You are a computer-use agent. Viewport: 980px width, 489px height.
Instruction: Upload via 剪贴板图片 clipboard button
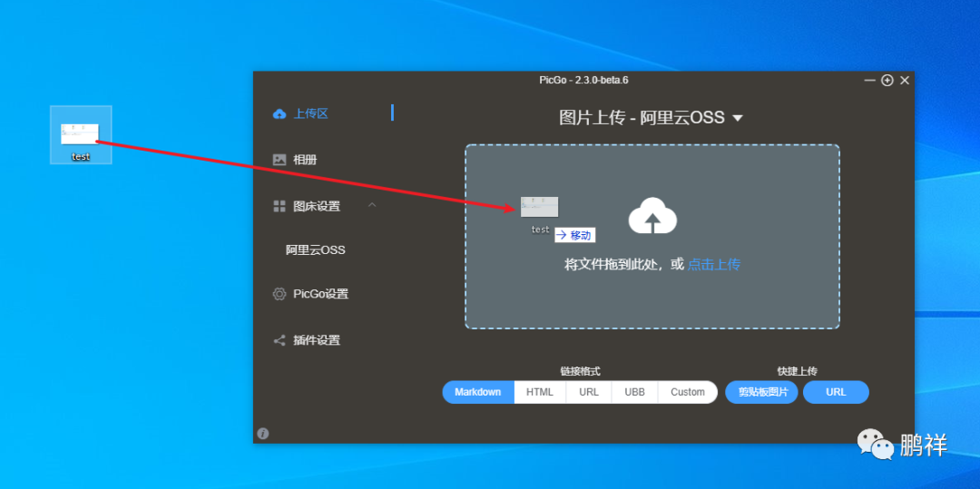(x=761, y=392)
